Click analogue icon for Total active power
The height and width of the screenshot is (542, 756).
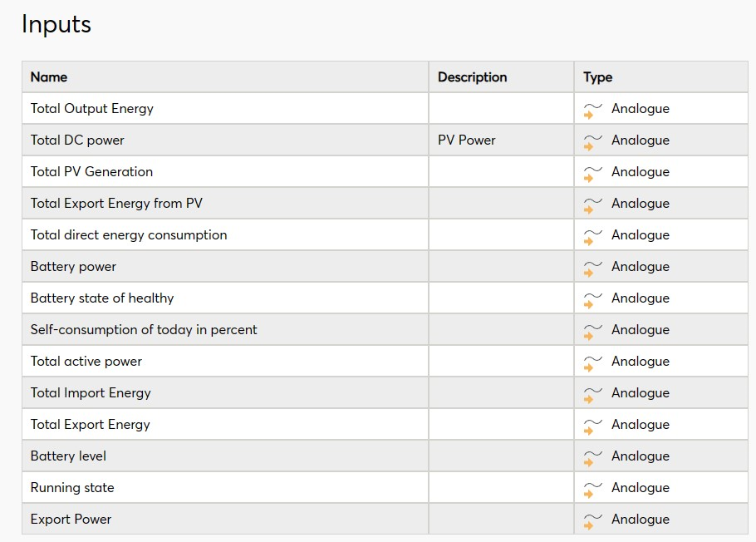pos(592,362)
